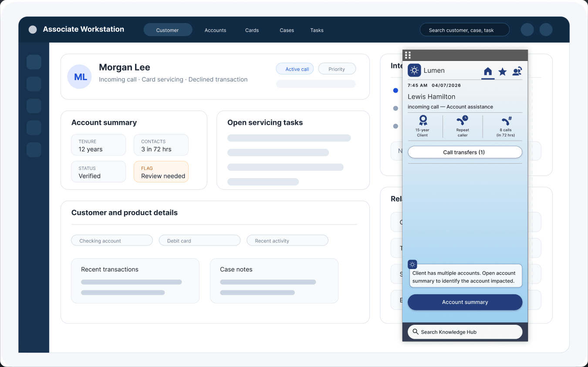This screenshot has height=367, width=588.
Task: Click the Contacts value "3 in 72 hrs"
Action: (x=156, y=149)
